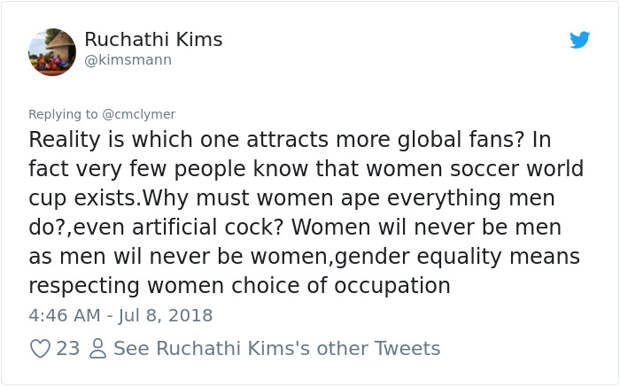This screenshot has width=620, height=386.
Task: Open the @kimsmann handle link
Action: pyautogui.click(x=128, y=60)
